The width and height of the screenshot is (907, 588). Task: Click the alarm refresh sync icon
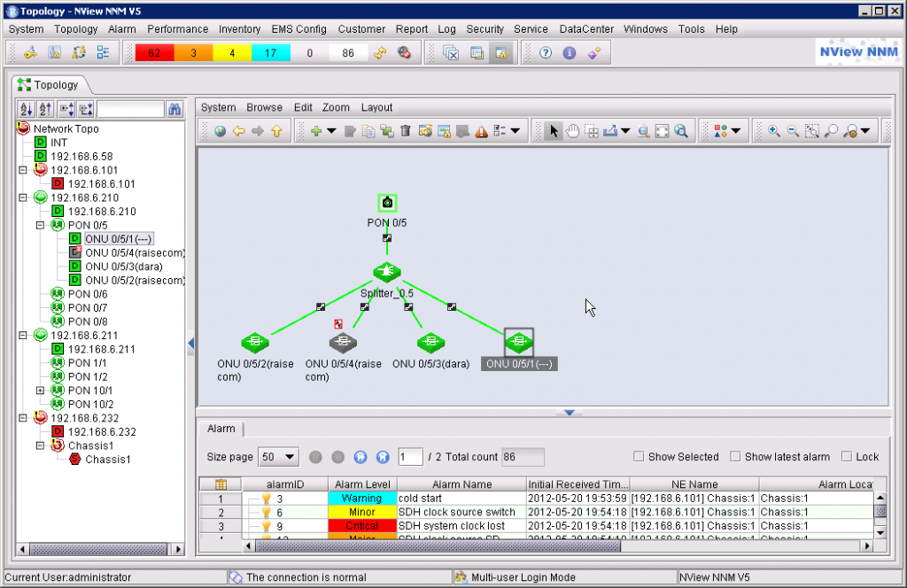[x=380, y=52]
